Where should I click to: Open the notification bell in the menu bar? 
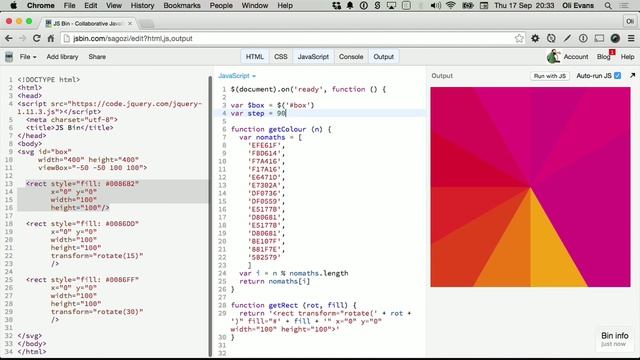pyautogui.click(x=350, y=6)
